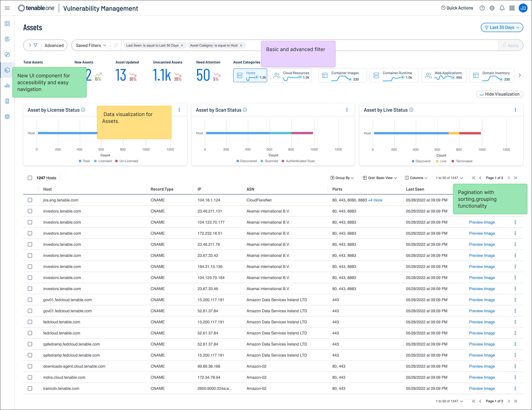The height and width of the screenshot is (410, 532).
Task: Click Authenticated Scan legend swatch
Action: point(283,161)
